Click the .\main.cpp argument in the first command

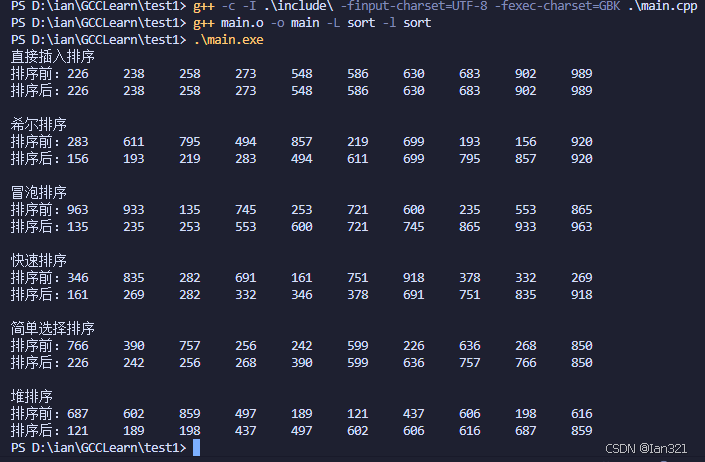click(663, 6)
